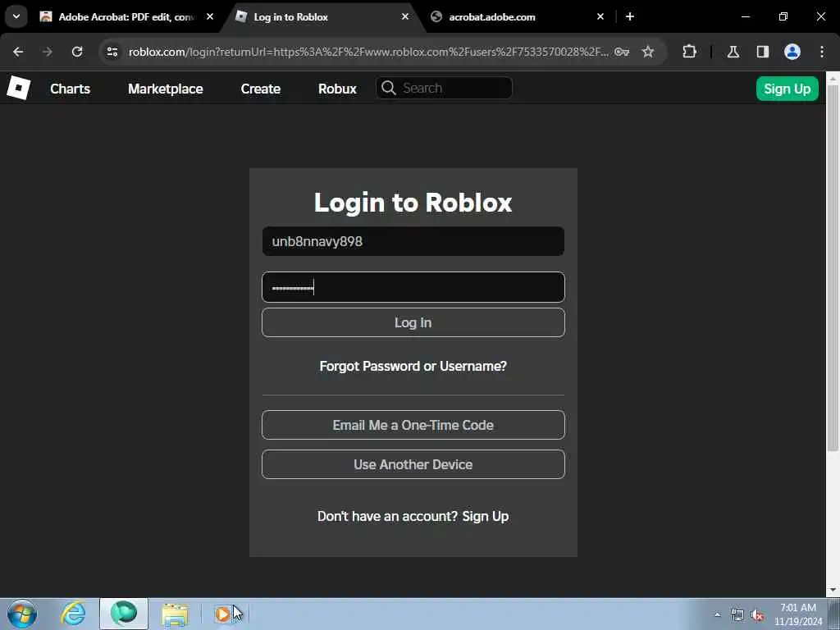
Task: Open a new browser tab
Action: (x=630, y=16)
